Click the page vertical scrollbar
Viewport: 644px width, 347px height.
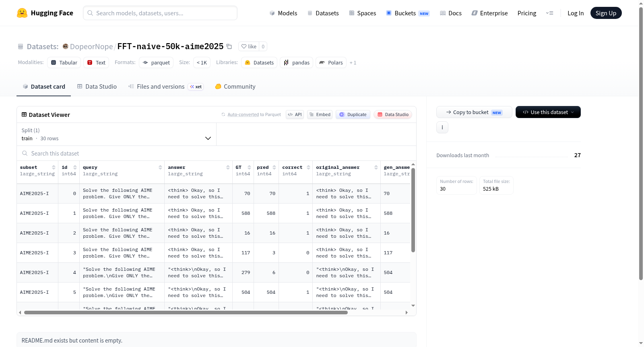641,143
